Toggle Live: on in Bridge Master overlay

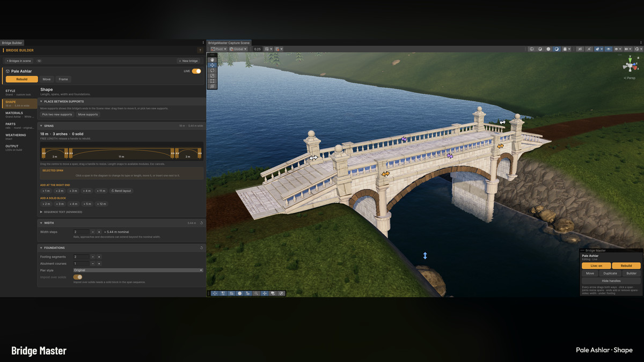(x=596, y=265)
